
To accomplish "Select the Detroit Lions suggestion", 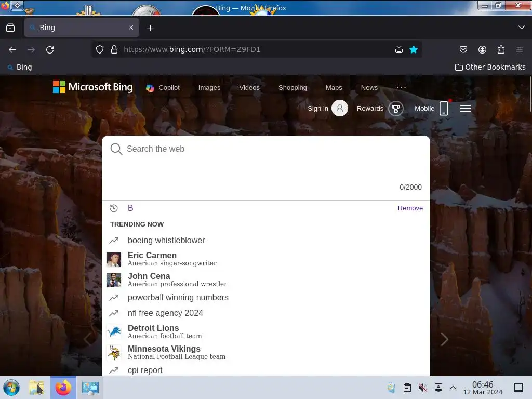I will click(x=266, y=331).
